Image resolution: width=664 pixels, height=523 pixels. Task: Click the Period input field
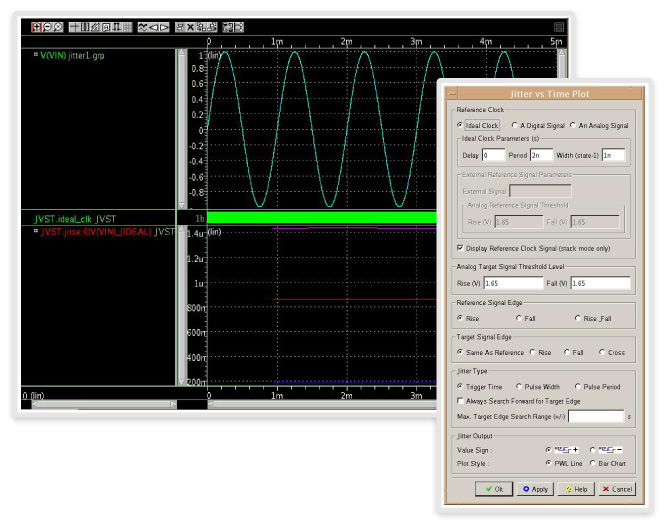pyautogui.click(x=541, y=155)
